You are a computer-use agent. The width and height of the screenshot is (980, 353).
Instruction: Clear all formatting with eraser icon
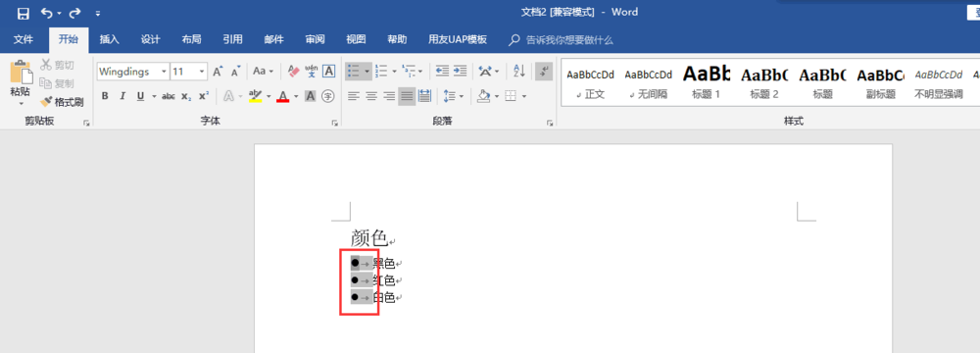(294, 72)
